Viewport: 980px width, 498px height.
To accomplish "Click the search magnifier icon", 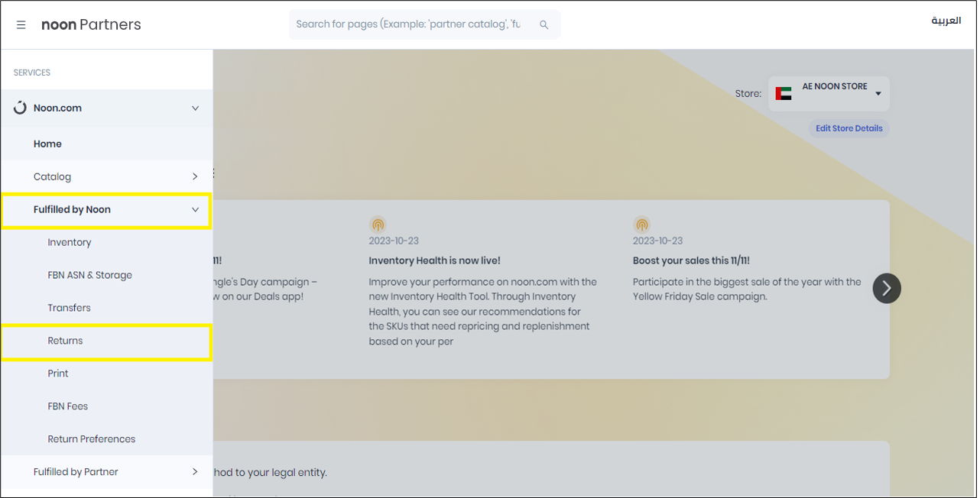I will click(x=544, y=25).
